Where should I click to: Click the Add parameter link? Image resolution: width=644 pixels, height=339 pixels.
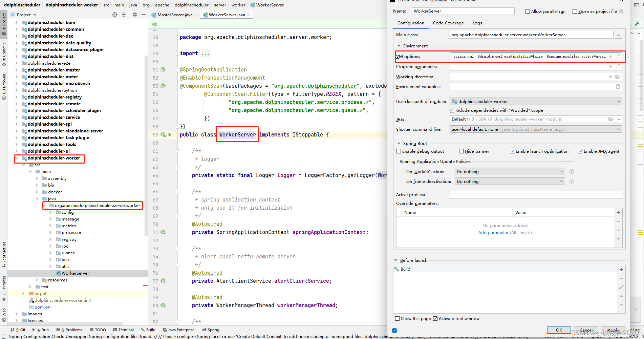click(493, 232)
